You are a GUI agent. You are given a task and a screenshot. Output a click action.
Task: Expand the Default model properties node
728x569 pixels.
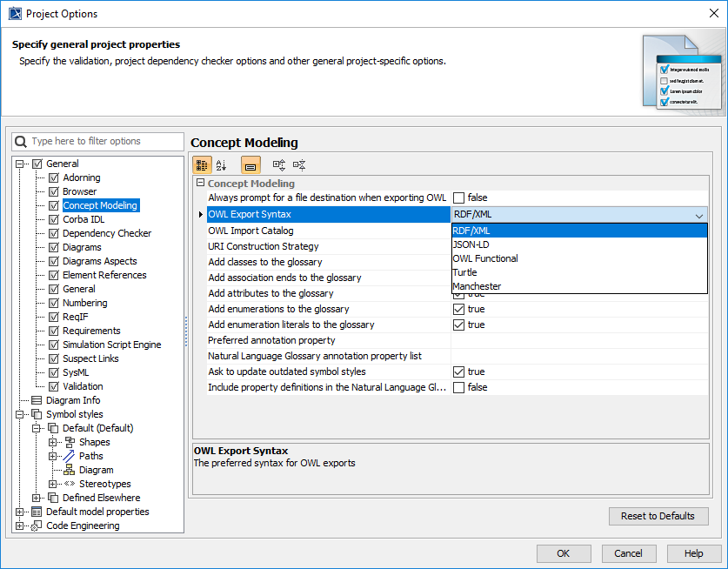(x=20, y=512)
